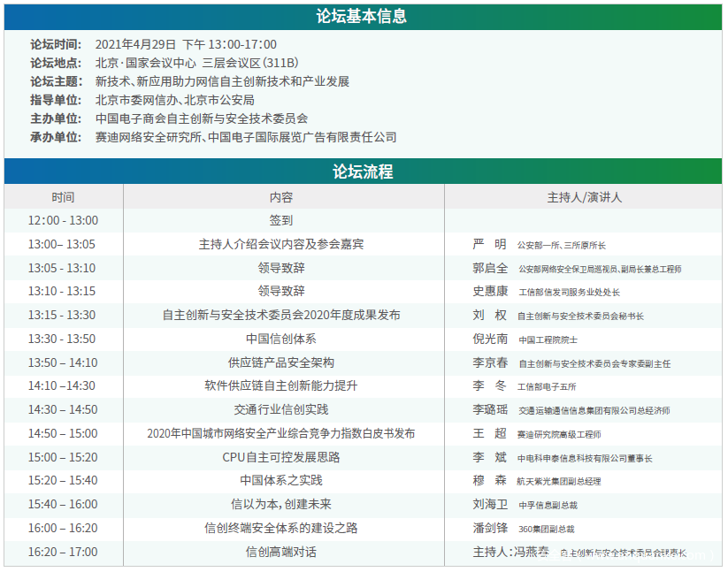The height and width of the screenshot is (572, 728).
Task: Click the 论坛流程 section header
Action: [x=363, y=172]
